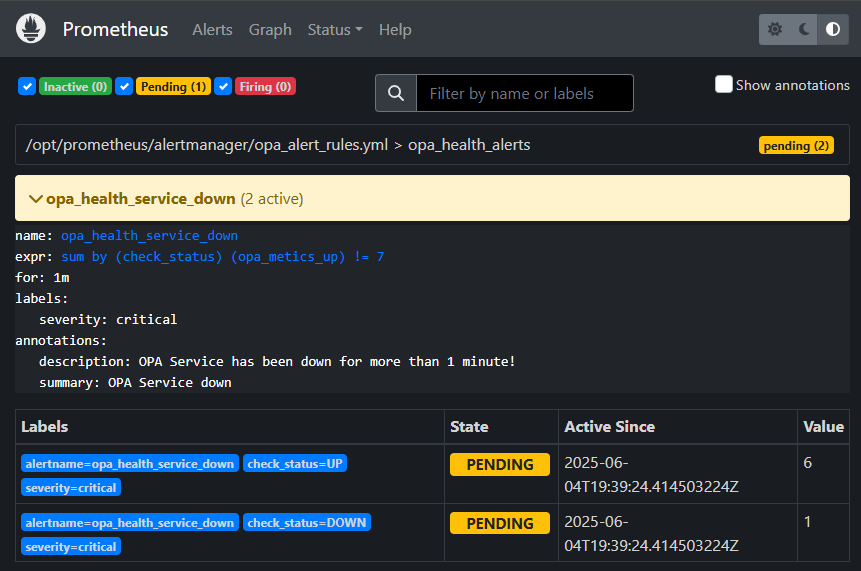Click the Value column header
Image resolution: width=861 pixels, height=571 pixels.
(x=823, y=427)
